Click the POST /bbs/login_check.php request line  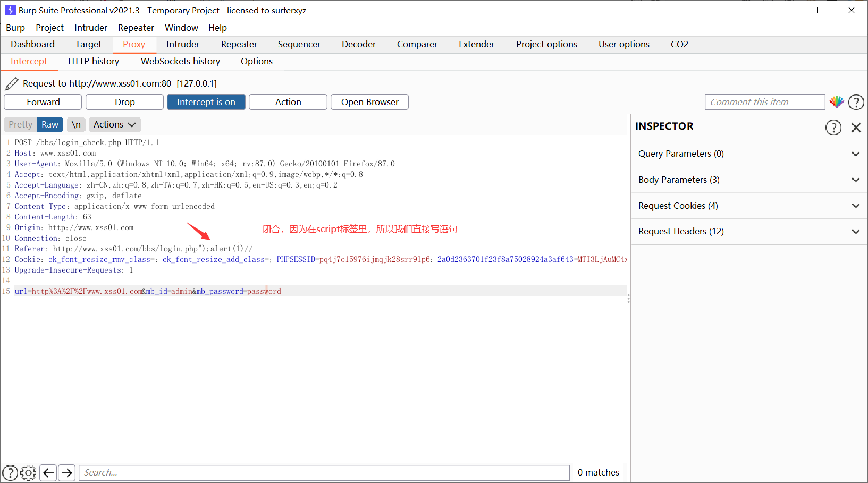coord(87,142)
